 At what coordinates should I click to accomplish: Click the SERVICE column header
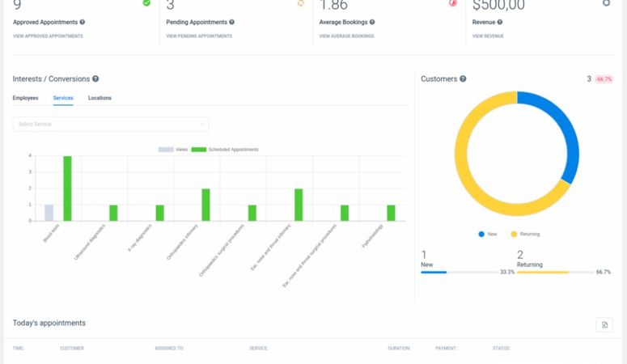258,349
